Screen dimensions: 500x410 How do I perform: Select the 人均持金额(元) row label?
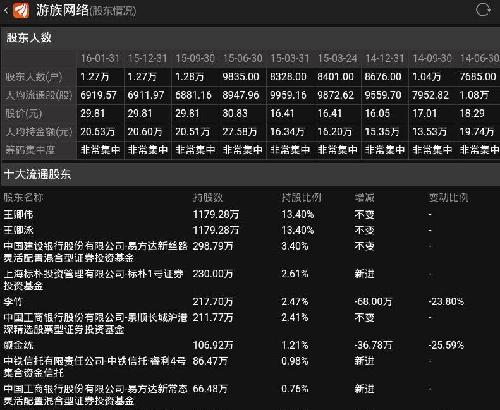(39, 132)
